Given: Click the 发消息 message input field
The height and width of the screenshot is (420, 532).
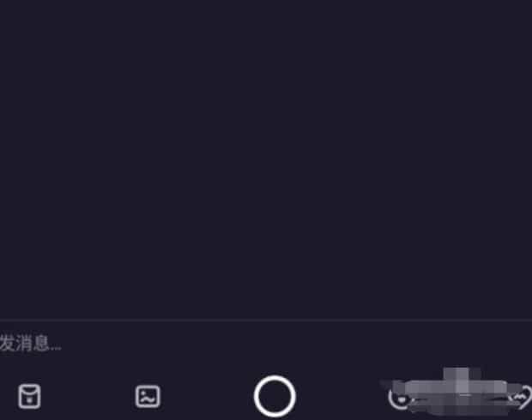Looking at the screenshot, I should coord(266,344).
